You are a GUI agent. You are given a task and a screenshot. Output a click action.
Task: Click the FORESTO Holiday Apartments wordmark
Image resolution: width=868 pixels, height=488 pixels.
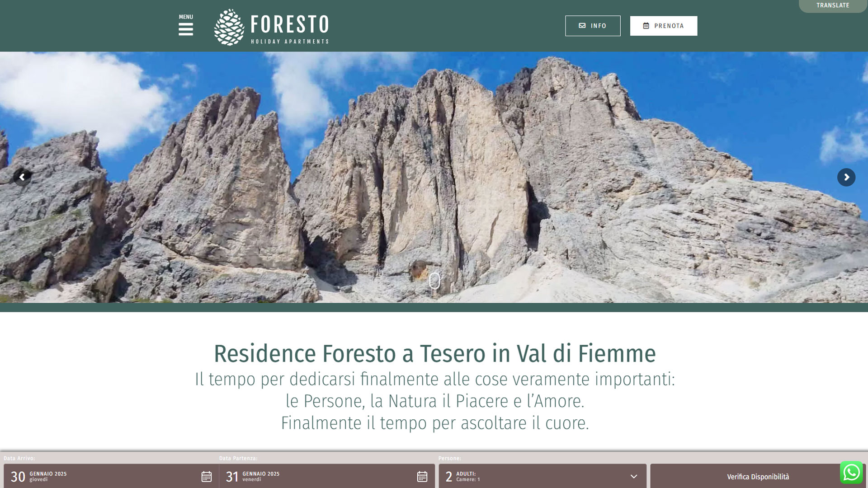click(289, 28)
